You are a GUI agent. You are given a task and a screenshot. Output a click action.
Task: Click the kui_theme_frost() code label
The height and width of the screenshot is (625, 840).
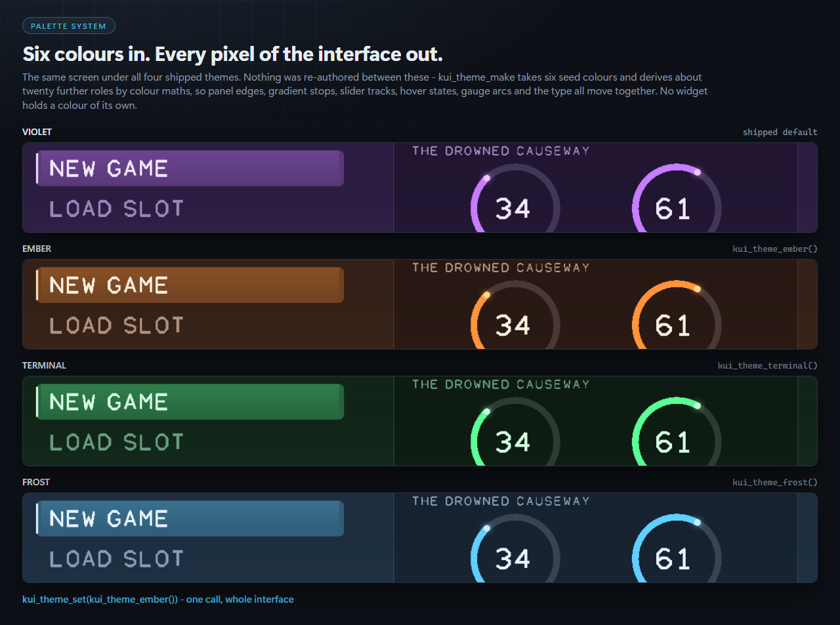tap(775, 482)
